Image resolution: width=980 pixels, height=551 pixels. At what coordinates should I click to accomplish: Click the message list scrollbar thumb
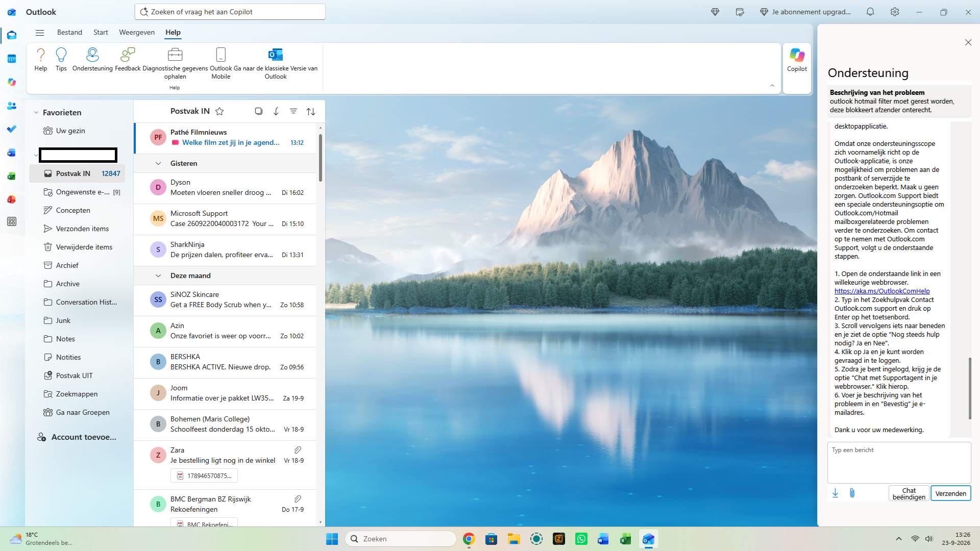pyautogui.click(x=320, y=158)
